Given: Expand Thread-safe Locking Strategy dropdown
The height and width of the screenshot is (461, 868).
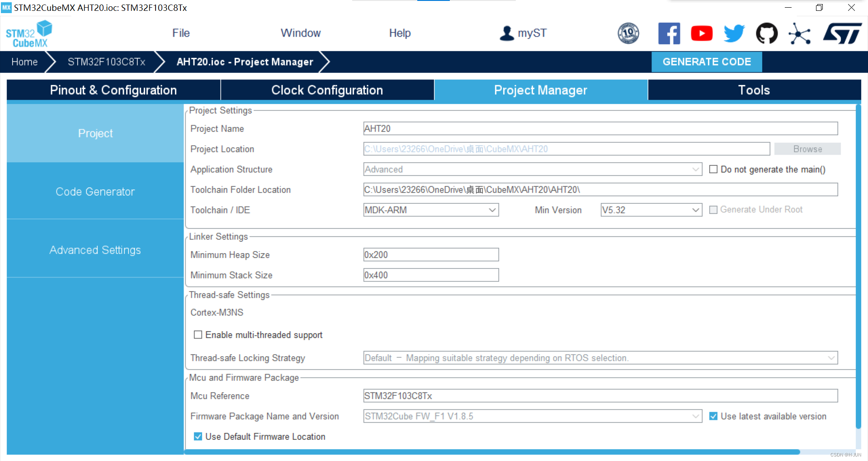Looking at the screenshot, I should [600, 358].
